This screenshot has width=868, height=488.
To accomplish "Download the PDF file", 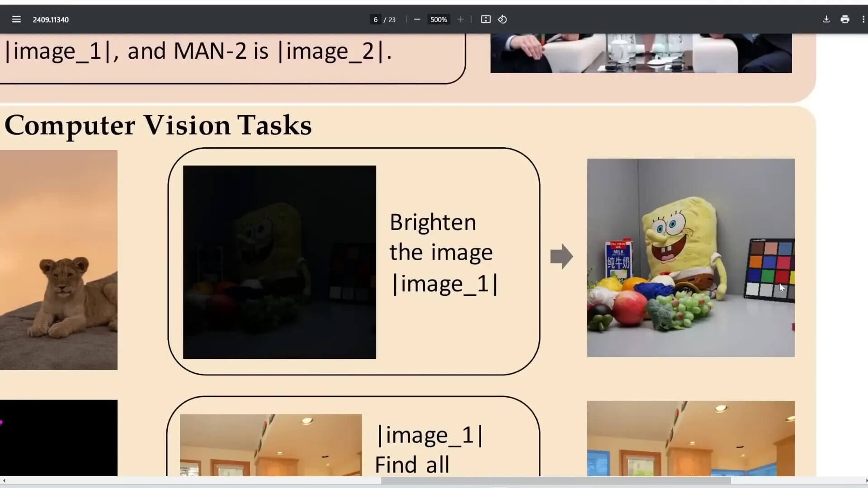I will (x=826, y=19).
